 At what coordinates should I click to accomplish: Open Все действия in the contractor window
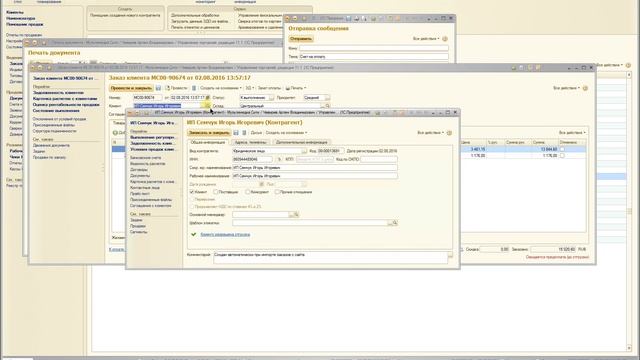pyautogui.click(x=430, y=133)
